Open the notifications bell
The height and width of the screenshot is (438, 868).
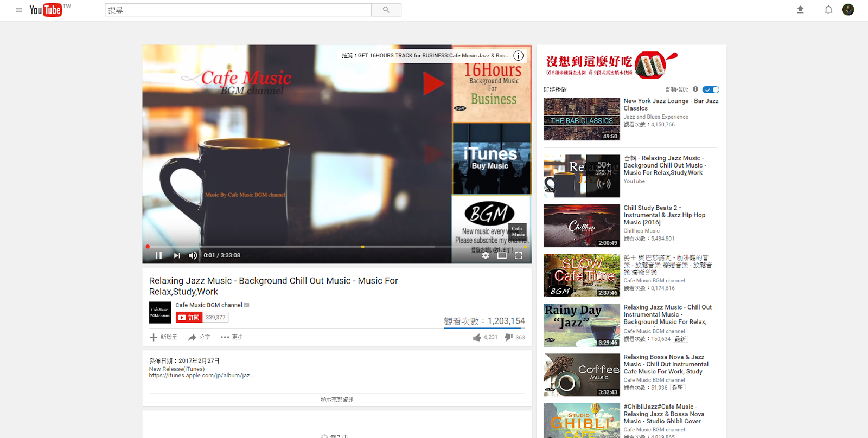[828, 9]
